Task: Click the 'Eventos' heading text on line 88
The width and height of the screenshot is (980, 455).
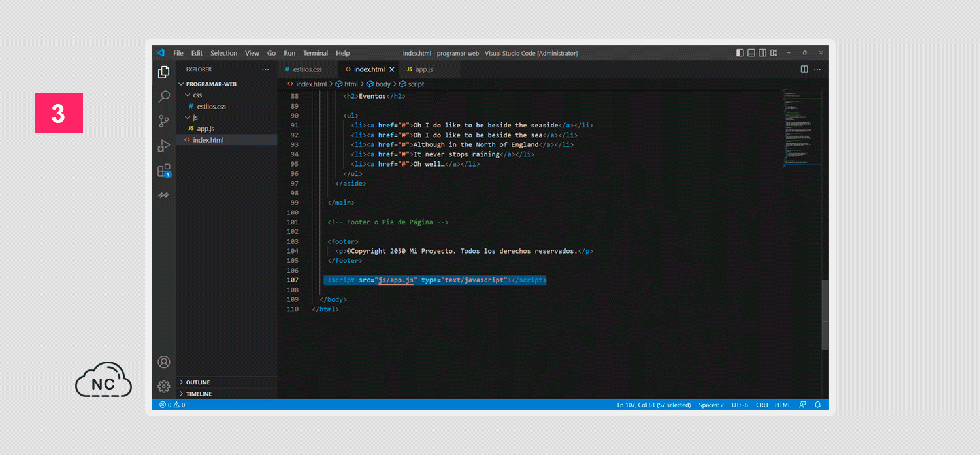Action: pos(372,97)
